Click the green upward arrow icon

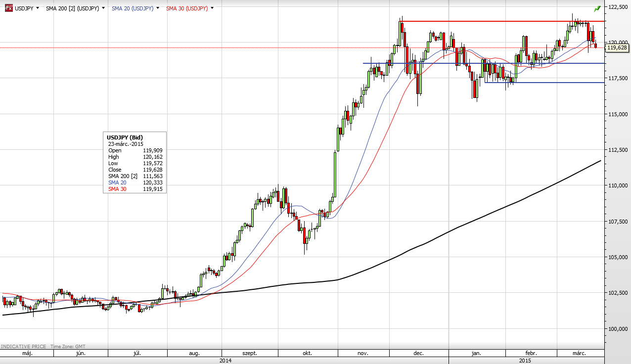point(597,8)
